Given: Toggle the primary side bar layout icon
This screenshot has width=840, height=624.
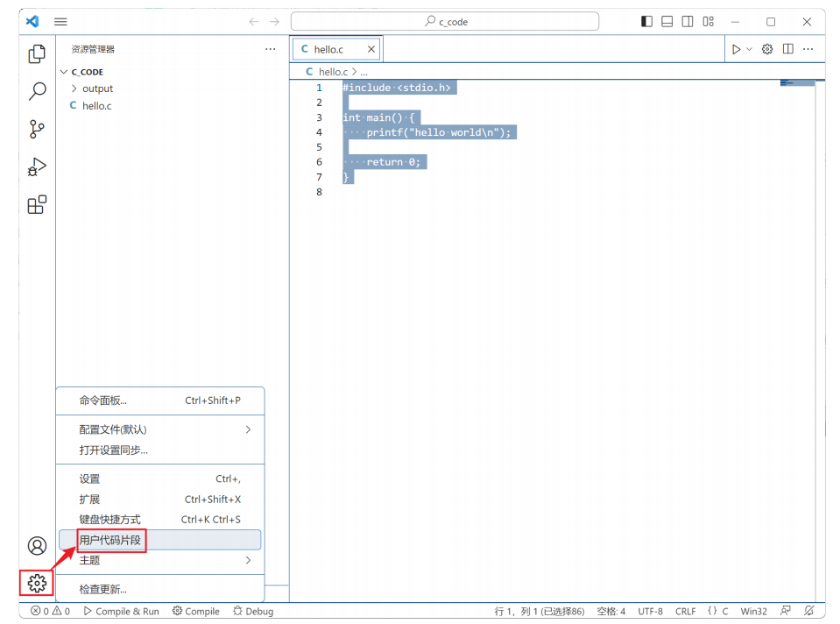Looking at the screenshot, I should 646,22.
